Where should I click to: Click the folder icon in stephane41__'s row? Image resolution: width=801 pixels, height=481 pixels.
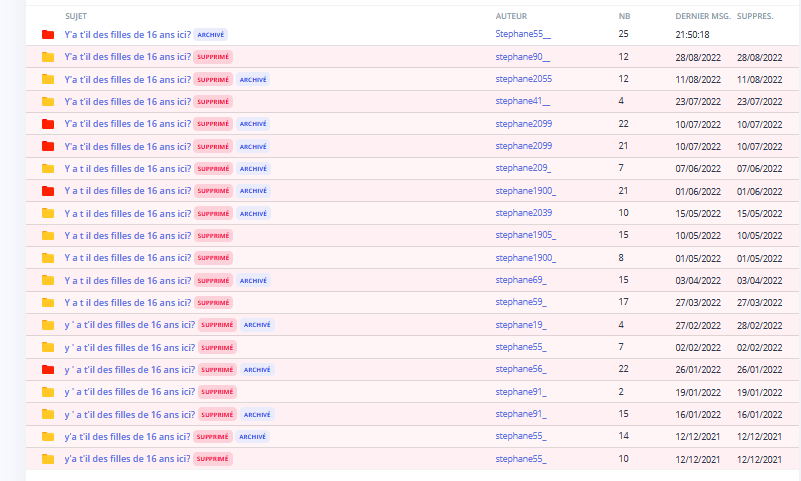(47, 101)
